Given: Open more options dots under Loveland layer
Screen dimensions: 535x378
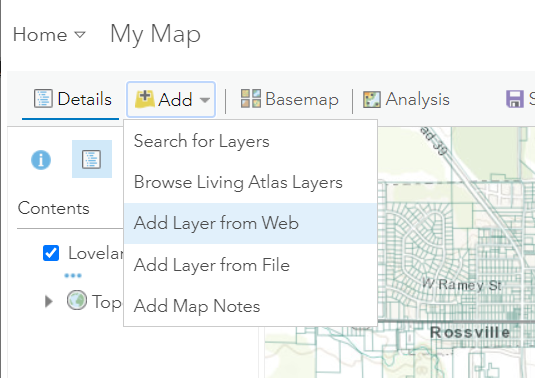Looking at the screenshot, I should click(73, 275).
